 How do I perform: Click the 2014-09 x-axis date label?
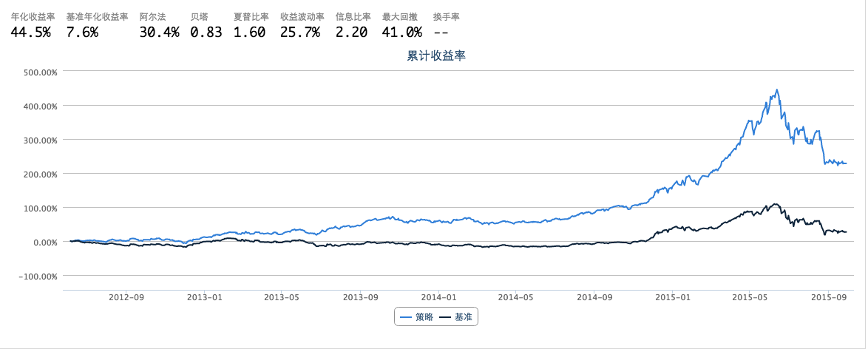(x=595, y=297)
